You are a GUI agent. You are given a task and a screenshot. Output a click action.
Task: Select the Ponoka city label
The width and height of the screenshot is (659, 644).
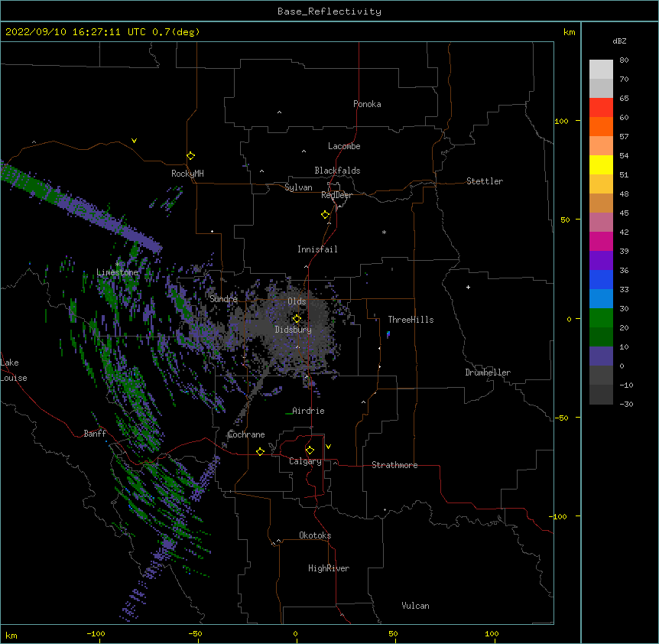(x=367, y=104)
